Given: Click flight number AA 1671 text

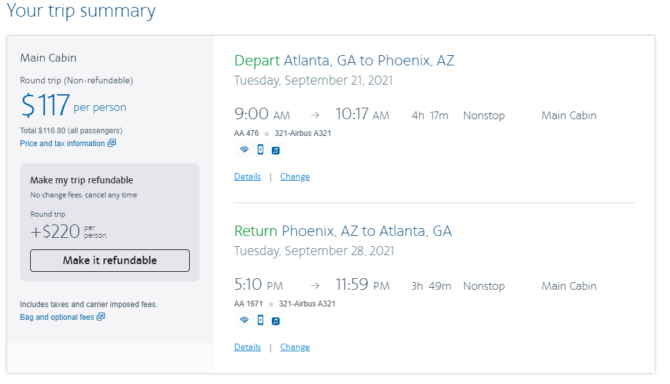Looking at the screenshot, I should point(248,304).
